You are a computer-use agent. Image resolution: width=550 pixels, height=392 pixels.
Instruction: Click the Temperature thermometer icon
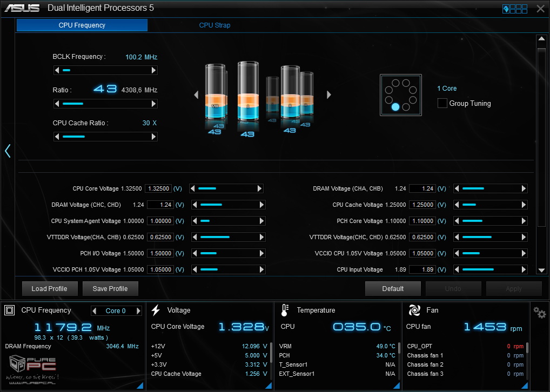(285, 310)
